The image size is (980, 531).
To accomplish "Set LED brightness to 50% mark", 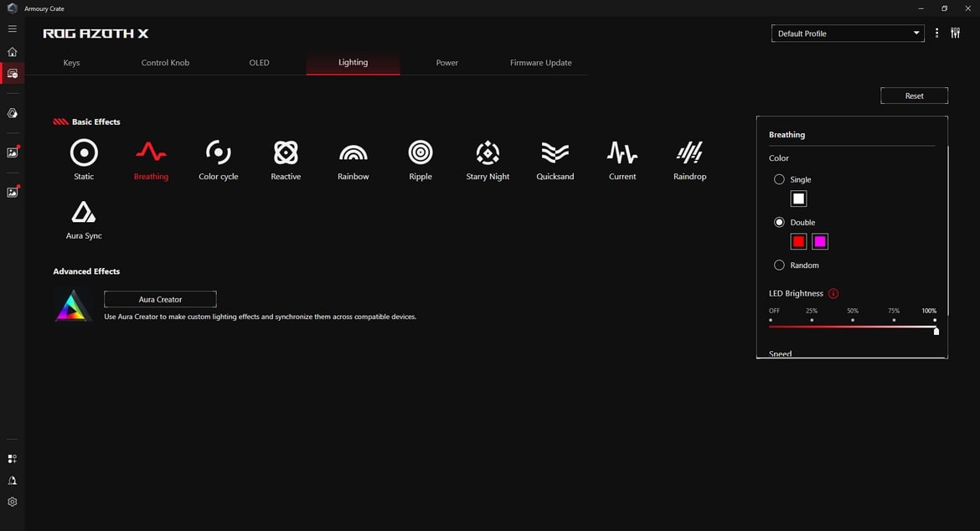I will [x=853, y=320].
